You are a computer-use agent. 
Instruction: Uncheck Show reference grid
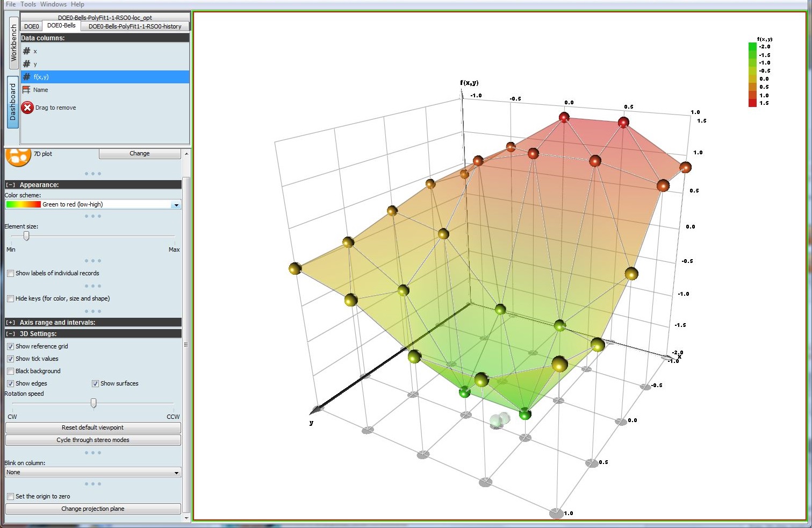tap(10, 346)
